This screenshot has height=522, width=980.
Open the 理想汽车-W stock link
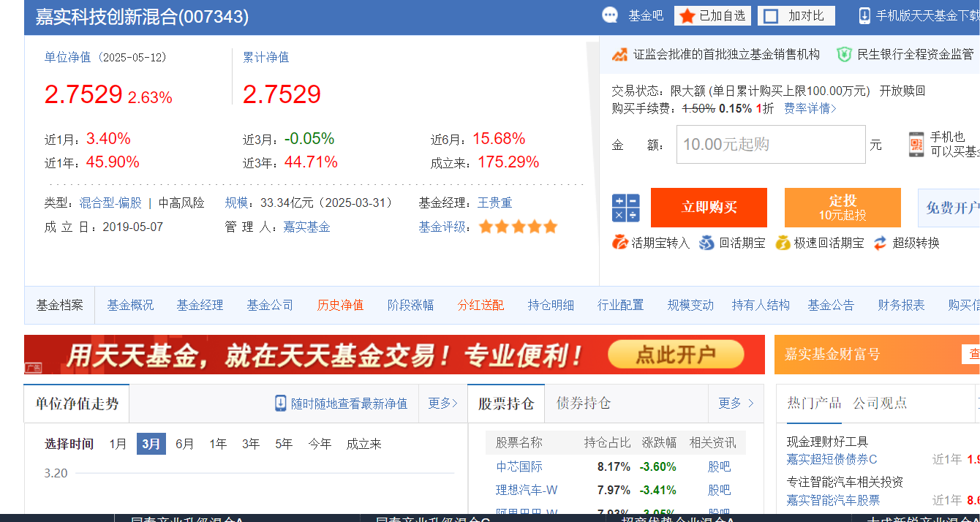[x=527, y=490]
